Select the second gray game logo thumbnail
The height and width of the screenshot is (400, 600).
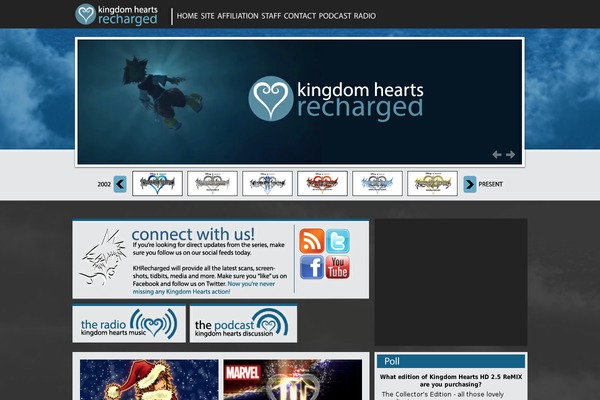[212, 183]
